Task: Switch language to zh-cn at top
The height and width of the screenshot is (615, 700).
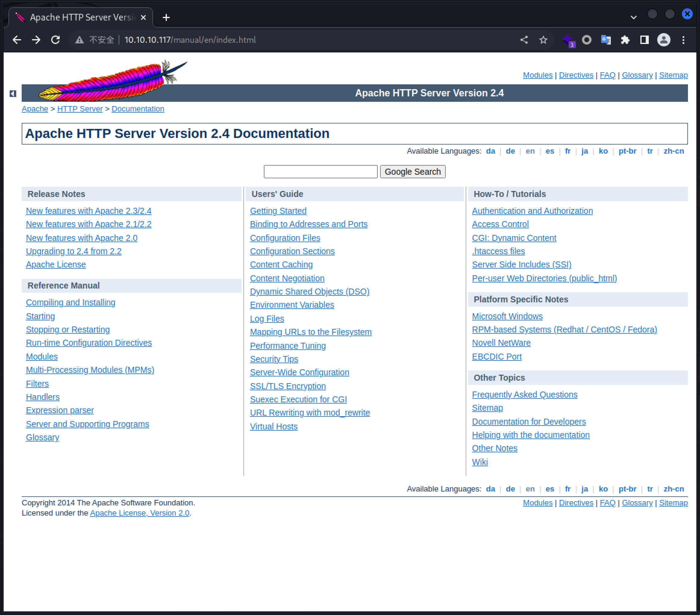Action: point(673,151)
